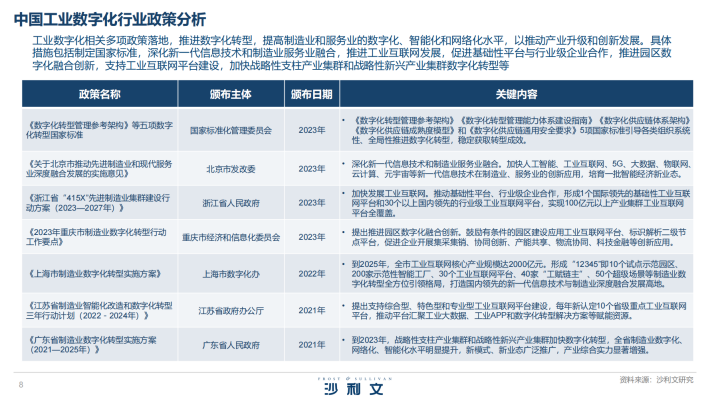Click the 重庆市经济和信息化委员会 cell
The height and width of the screenshot is (399, 710).
230,237
